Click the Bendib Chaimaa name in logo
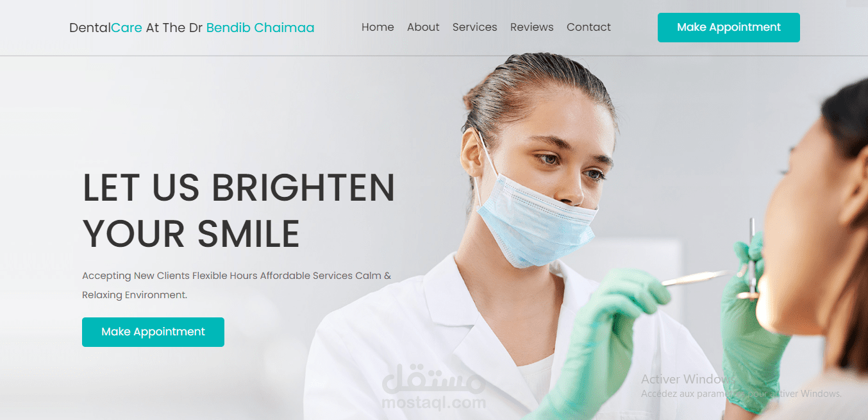The height and width of the screenshot is (420, 868). 260,28
